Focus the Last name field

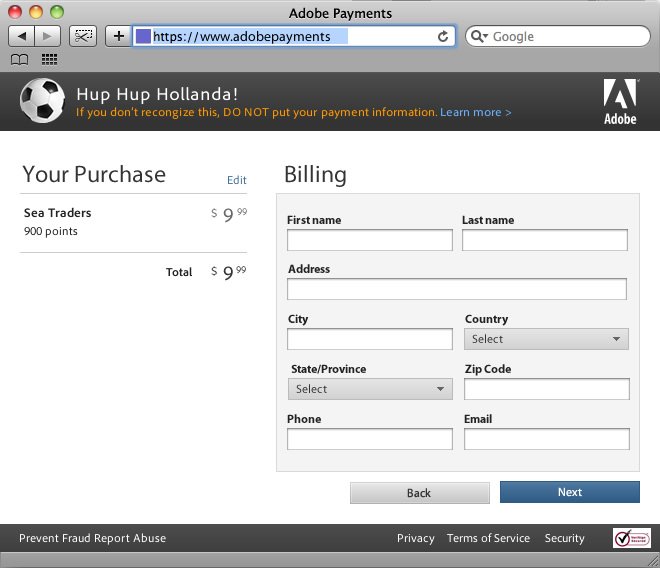[x=545, y=240]
